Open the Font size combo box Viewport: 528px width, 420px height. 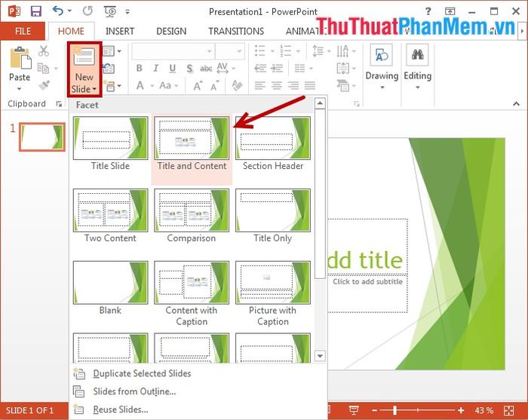[x=230, y=51]
